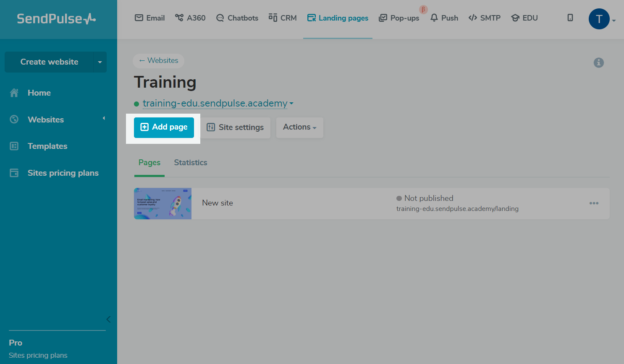Viewport: 624px width, 364px height.
Task: Click the Sites pricing plans wallet icon
Action: click(x=14, y=173)
